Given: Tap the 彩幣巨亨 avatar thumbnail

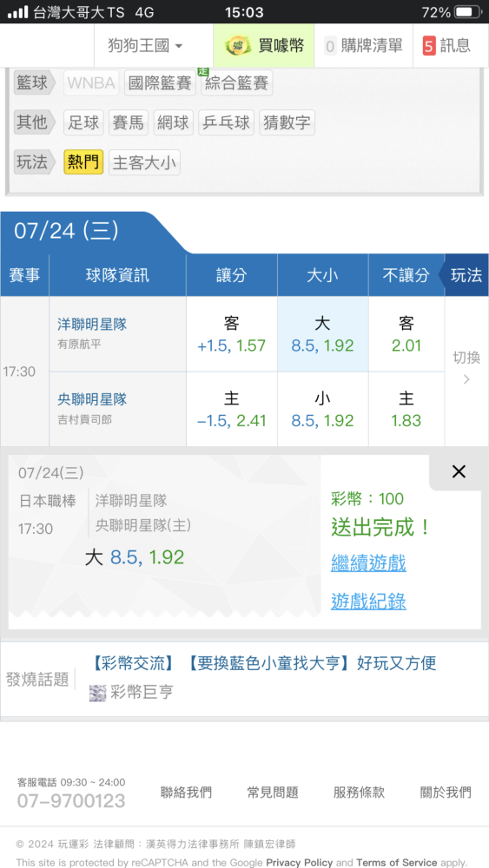Looking at the screenshot, I should pyautogui.click(x=97, y=693).
